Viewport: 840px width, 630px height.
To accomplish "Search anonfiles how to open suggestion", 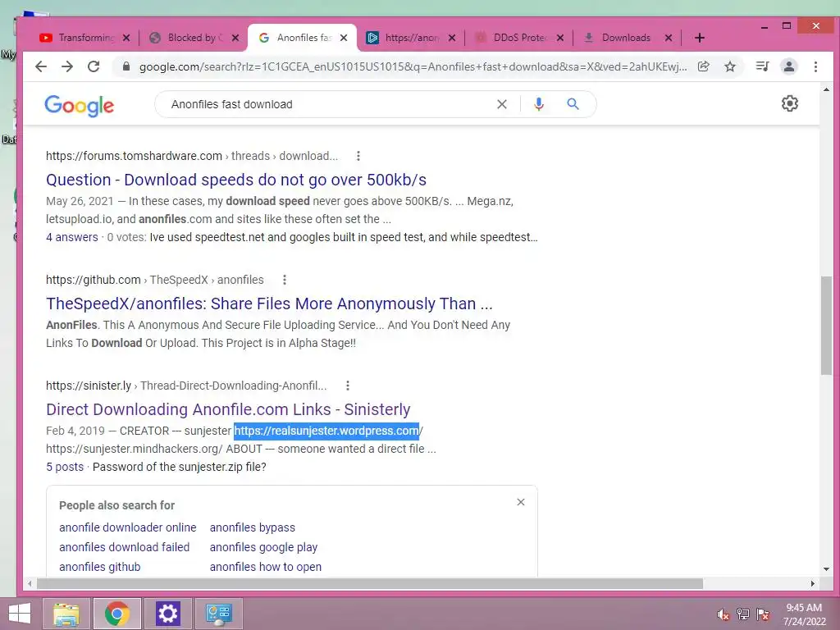I will click(x=265, y=567).
